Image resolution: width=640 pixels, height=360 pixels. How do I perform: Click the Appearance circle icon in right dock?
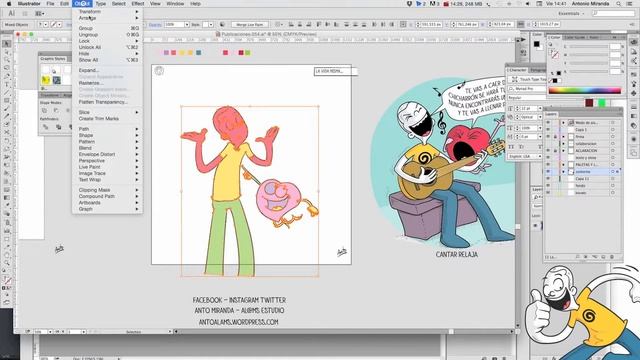click(x=633, y=139)
